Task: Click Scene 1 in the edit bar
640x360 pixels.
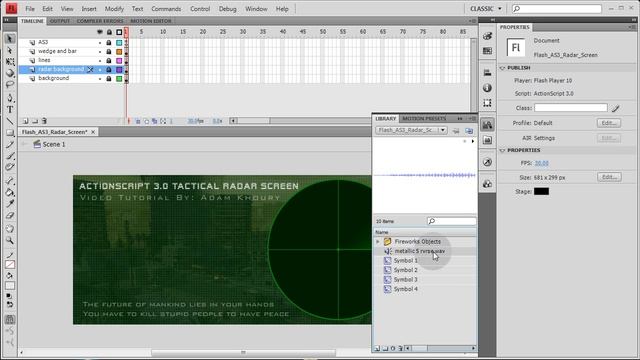Action: [53, 144]
